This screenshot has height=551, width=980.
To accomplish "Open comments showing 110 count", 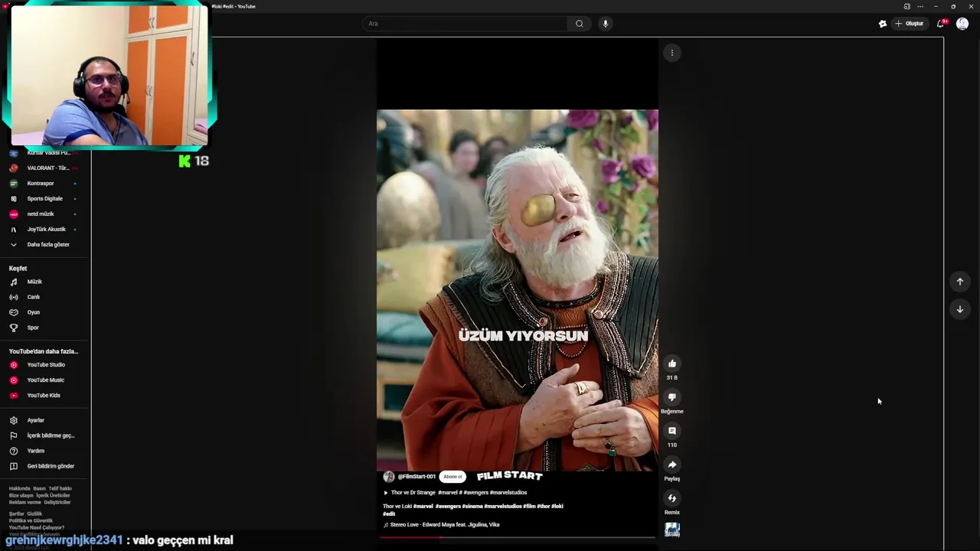I will (x=671, y=431).
